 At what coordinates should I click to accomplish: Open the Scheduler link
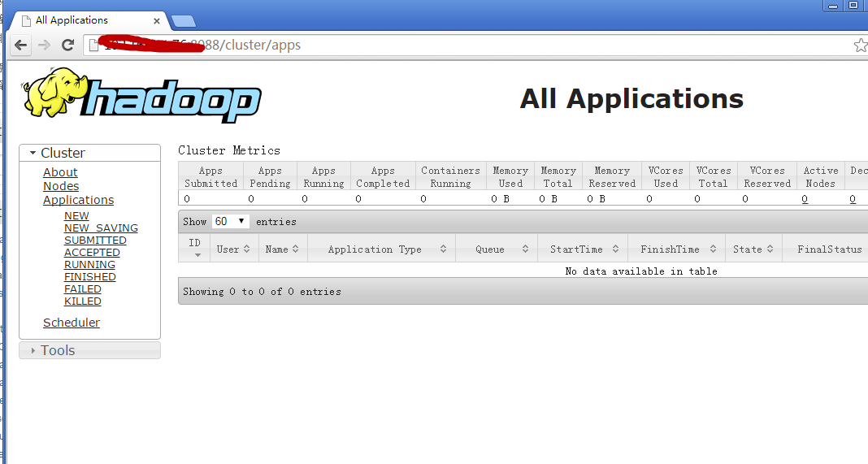pyautogui.click(x=72, y=323)
